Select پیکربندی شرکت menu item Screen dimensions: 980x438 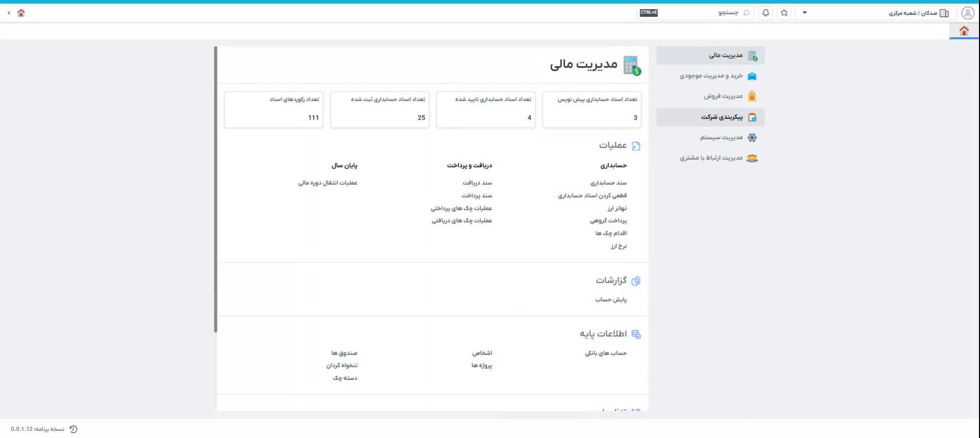pos(710,117)
